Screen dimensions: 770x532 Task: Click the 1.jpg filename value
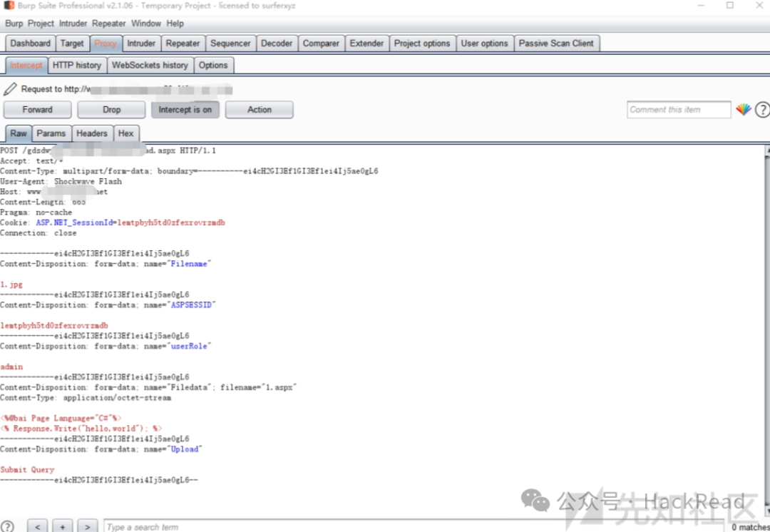[x=11, y=285]
